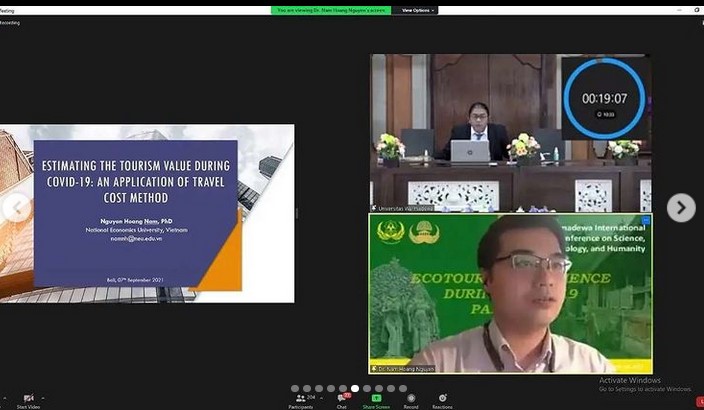Open the Chat panel
704x410 pixels.
[x=342, y=401]
